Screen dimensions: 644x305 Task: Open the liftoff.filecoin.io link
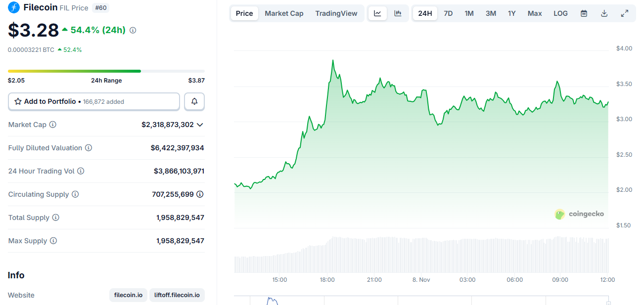177,295
